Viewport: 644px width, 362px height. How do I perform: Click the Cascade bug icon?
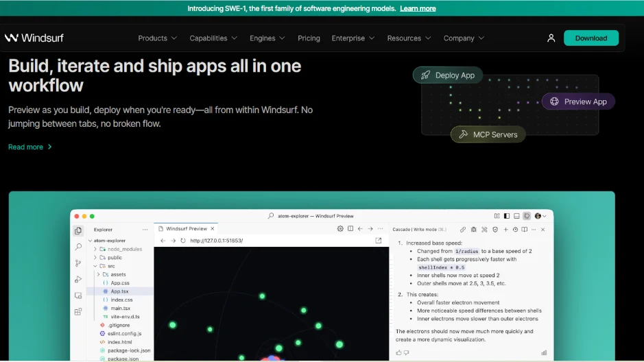(x=473, y=230)
